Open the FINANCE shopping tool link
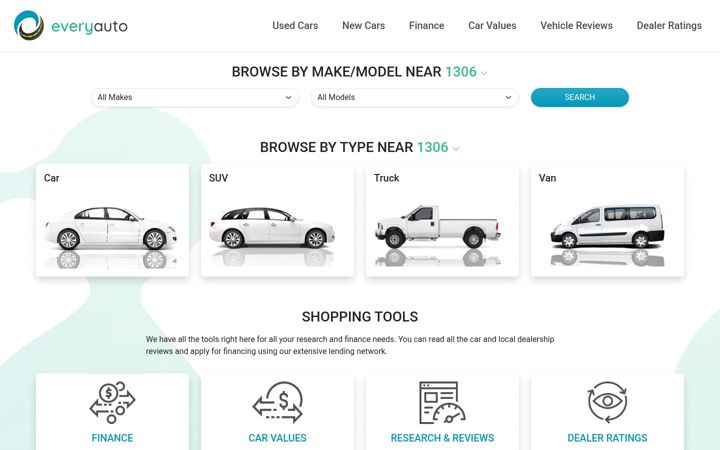Image resolution: width=720 pixels, height=450 pixels. 112,438
